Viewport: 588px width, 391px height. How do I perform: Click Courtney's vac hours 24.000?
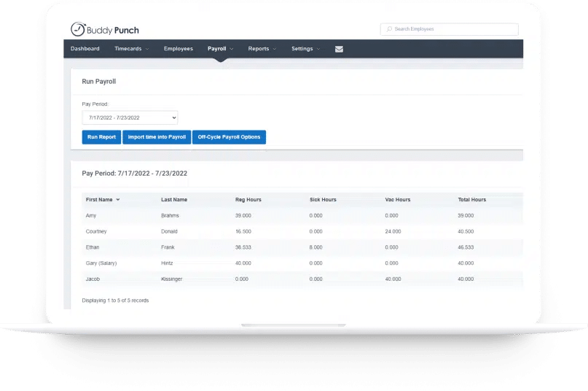point(393,231)
